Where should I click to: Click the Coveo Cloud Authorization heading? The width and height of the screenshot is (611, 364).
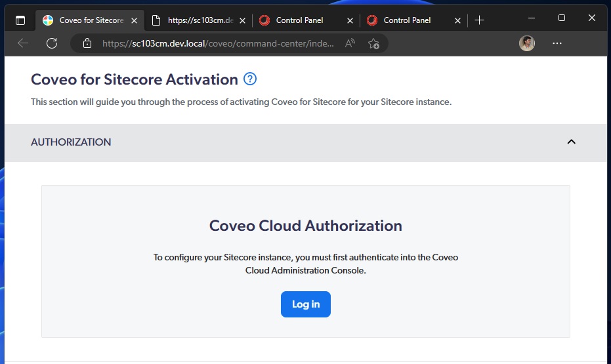(x=306, y=226)
